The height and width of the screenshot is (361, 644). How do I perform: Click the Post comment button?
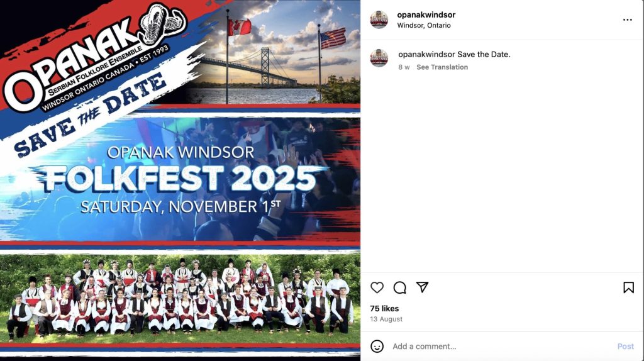(625, 346)
